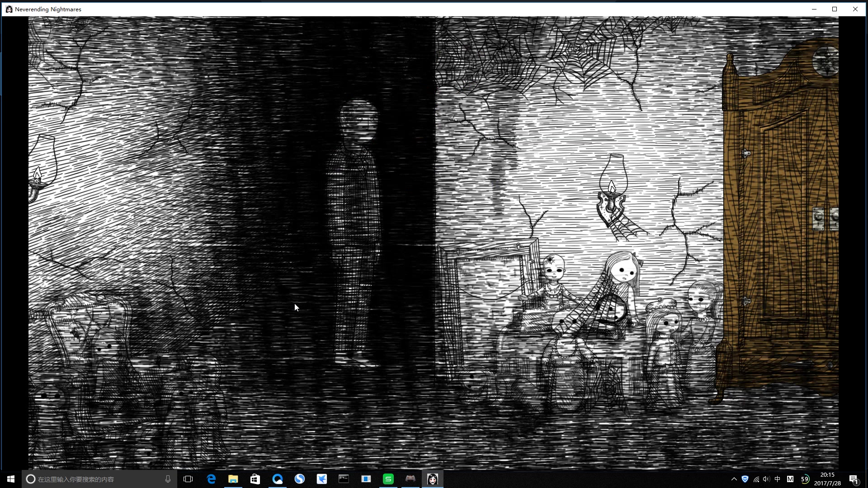Image resolution: width=868 pixels, height=488 pixels.
Task: Open the clock and date flyout
Action: tap(827, 479)
